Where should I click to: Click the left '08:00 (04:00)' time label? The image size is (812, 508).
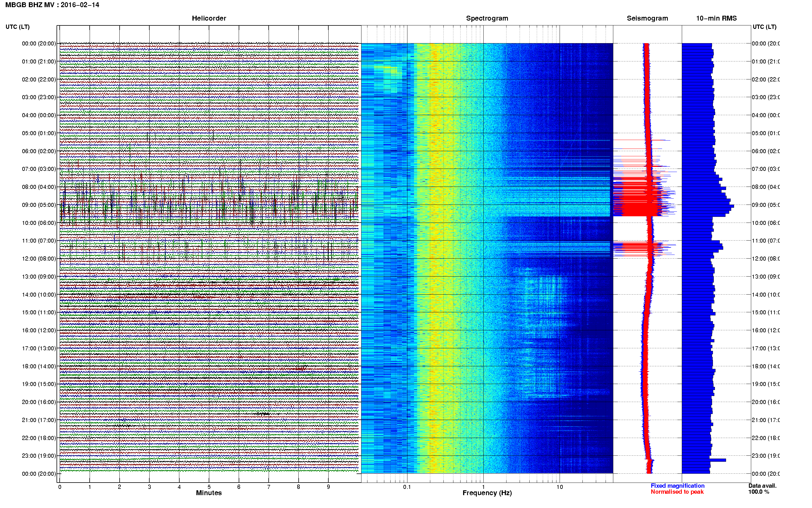[x=39, y=187]
